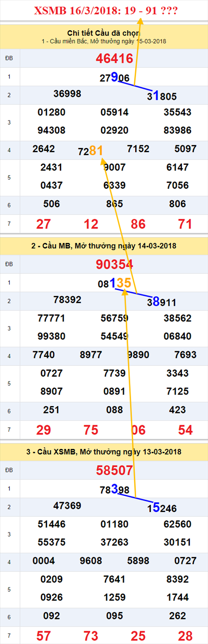
Task: Select fourth prize number 7152
Action: click(138, 149)
